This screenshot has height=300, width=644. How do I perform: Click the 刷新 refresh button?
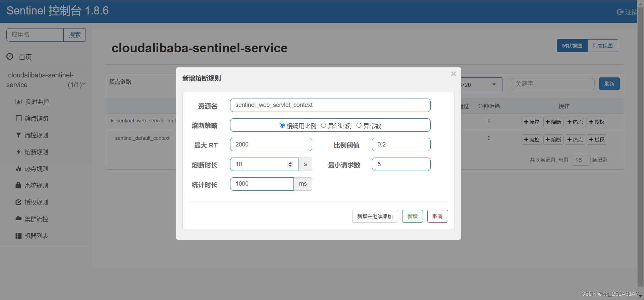pyautogui.click(x=609, y=84)
